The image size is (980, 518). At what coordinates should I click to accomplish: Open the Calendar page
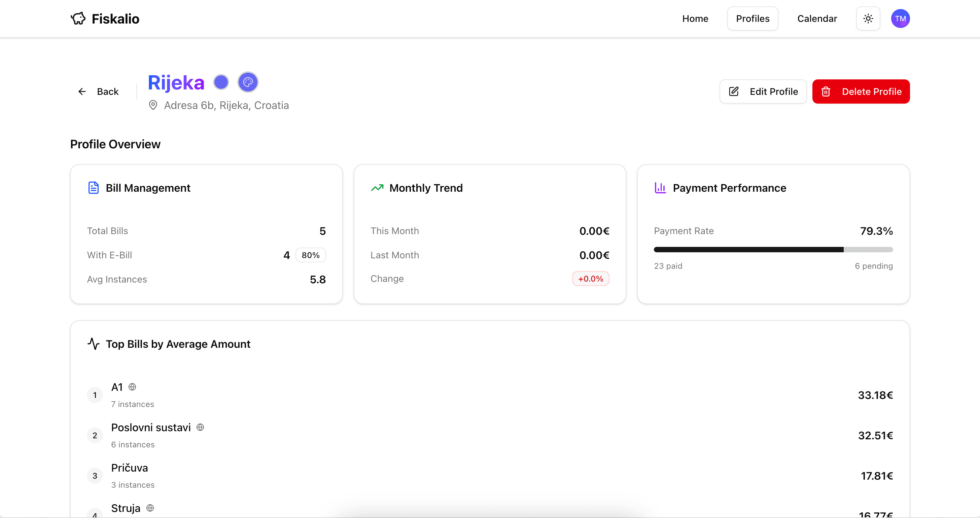tap(817, 18)
